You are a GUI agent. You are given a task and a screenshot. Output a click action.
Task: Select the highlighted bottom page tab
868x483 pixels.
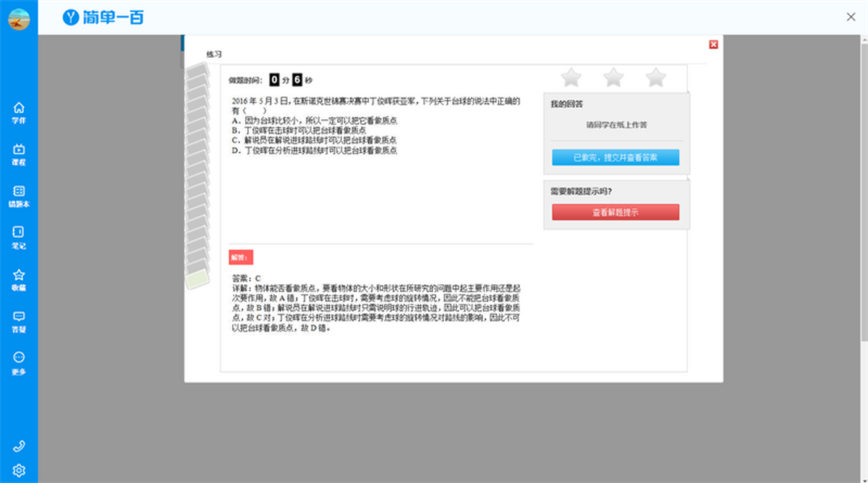[197, 280]
